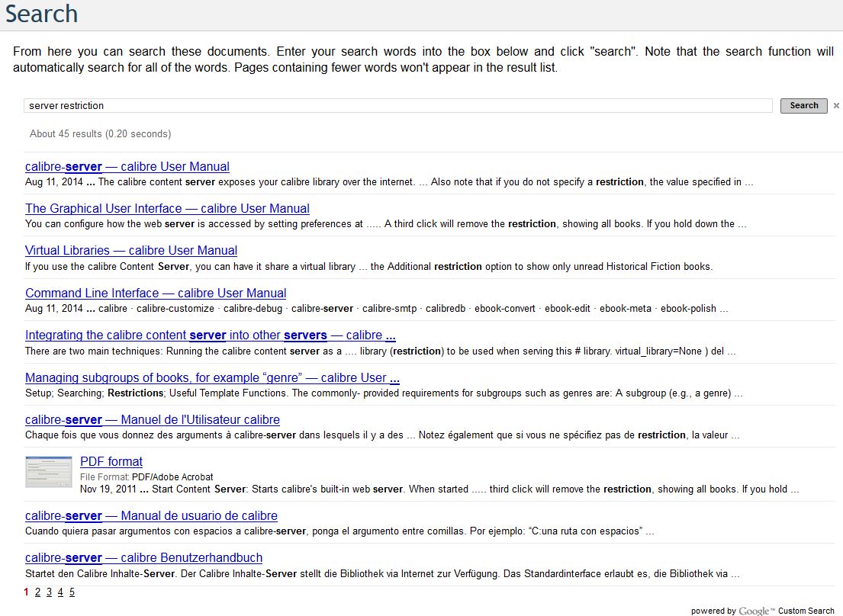Click snippet starting 'Setup; Searching; Restrictions'

click(384, 393)
